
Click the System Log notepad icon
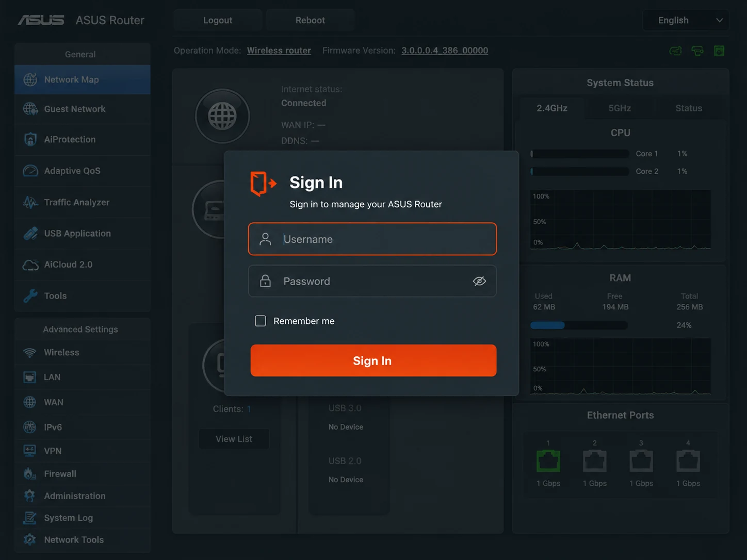click(30, 518)
